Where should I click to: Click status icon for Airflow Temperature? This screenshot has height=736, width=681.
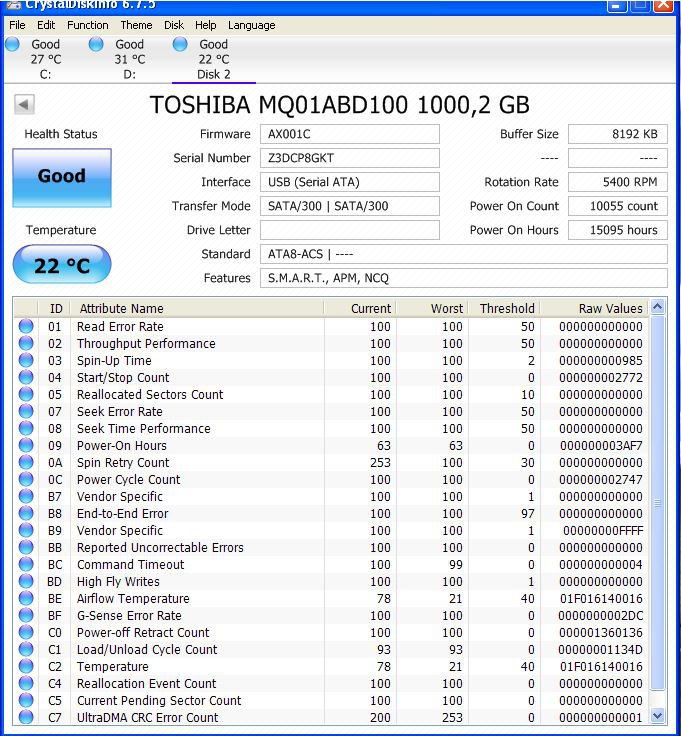tap(26, 598)
